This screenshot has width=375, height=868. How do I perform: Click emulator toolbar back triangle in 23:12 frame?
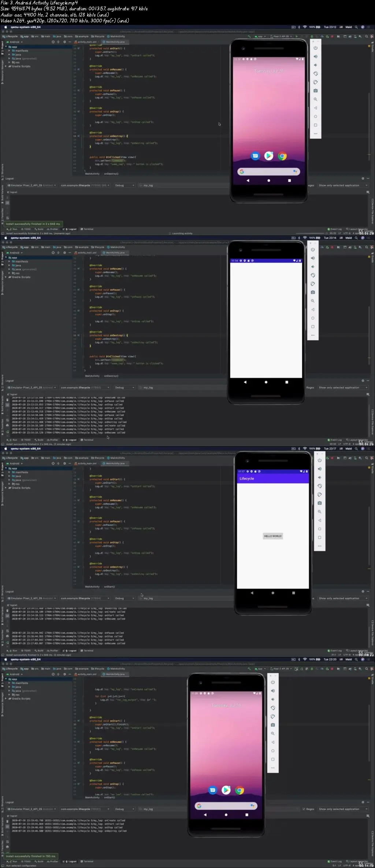coord(315,108)
